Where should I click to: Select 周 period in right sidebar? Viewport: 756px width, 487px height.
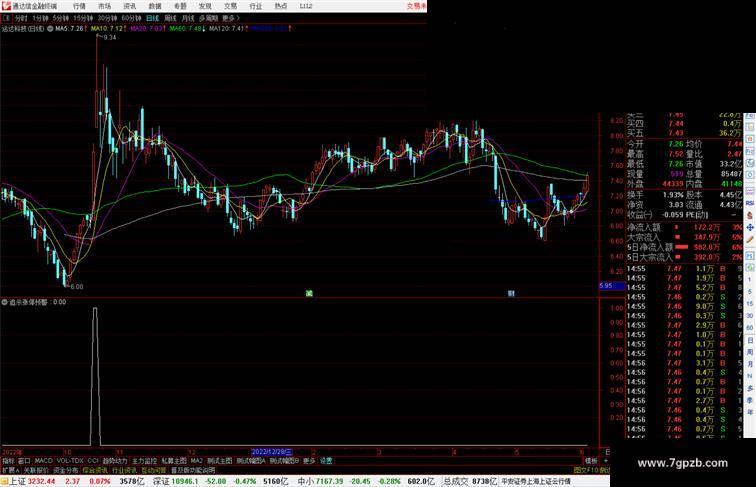point(750,352)
